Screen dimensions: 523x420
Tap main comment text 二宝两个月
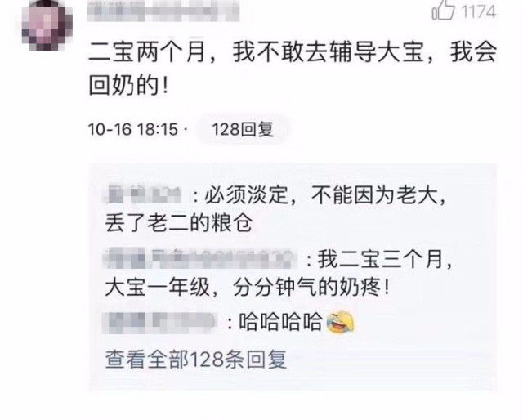point(146,52)
